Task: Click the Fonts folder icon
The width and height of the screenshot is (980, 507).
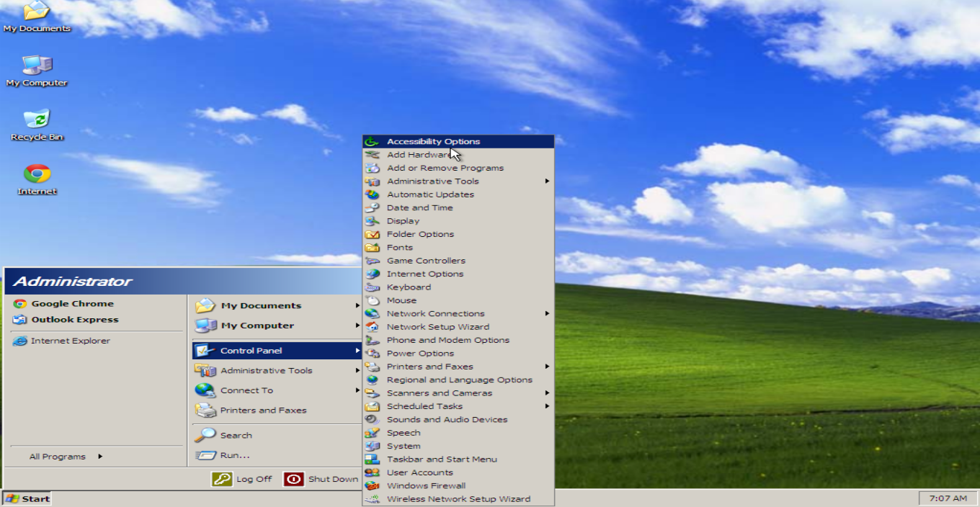Action: (x=372, y=247)
